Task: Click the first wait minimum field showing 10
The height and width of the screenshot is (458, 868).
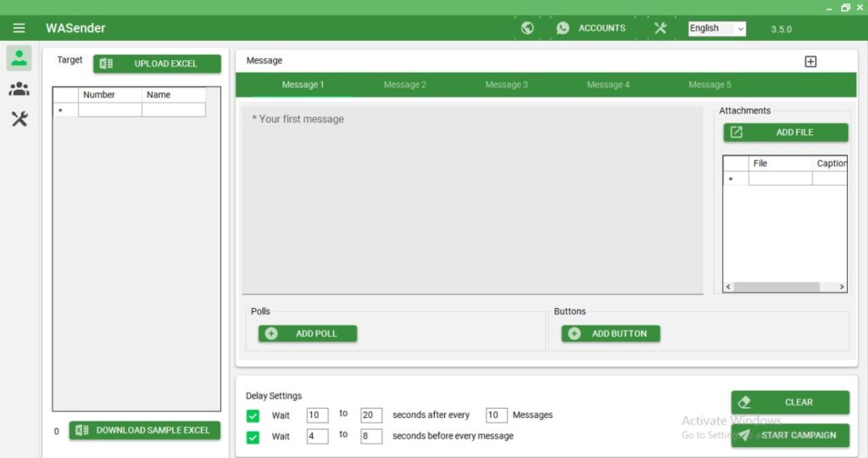Action: 317,416
